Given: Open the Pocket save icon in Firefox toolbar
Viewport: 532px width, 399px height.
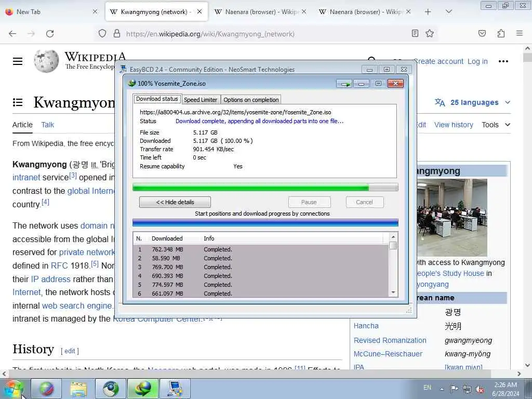Looking at the screenshot, I should click(482, 33).
